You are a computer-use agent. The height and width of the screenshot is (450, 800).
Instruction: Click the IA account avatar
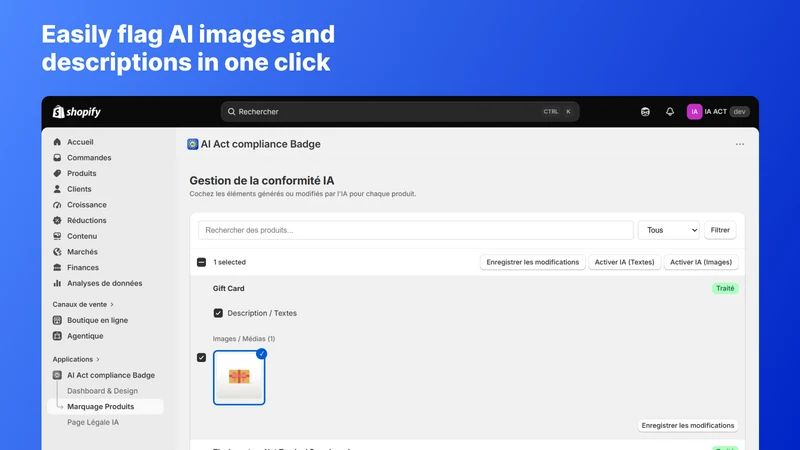tap(694, 112)
